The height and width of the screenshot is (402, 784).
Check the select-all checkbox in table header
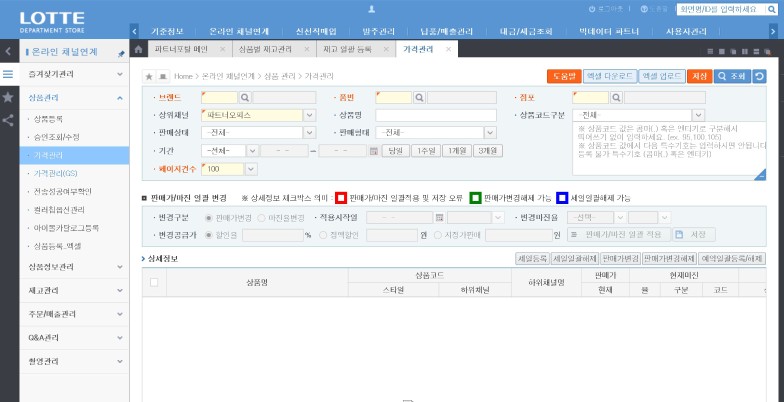[153, 283]
